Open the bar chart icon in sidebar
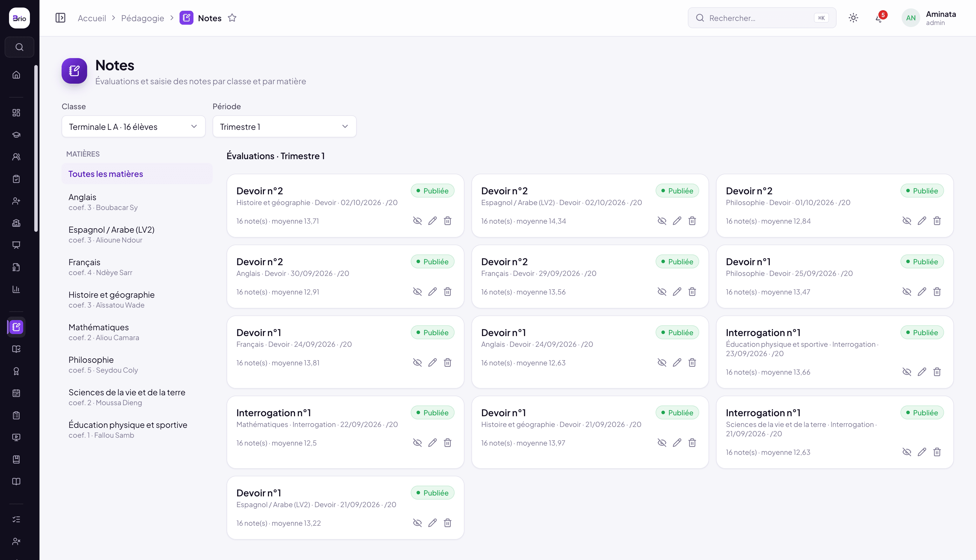Image resolution: width=976 pixels, height=560 pixels. pyautogui.click(x=16, y=289)
